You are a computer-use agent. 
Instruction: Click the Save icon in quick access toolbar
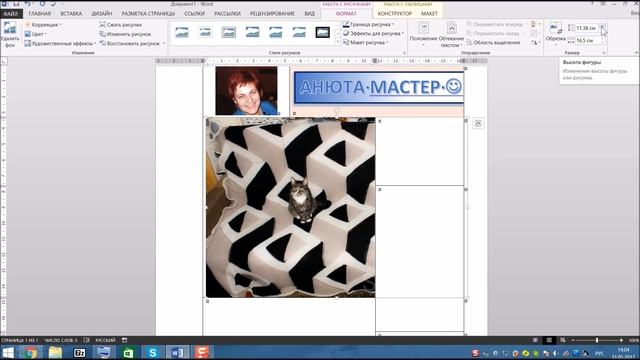point(16,4)
